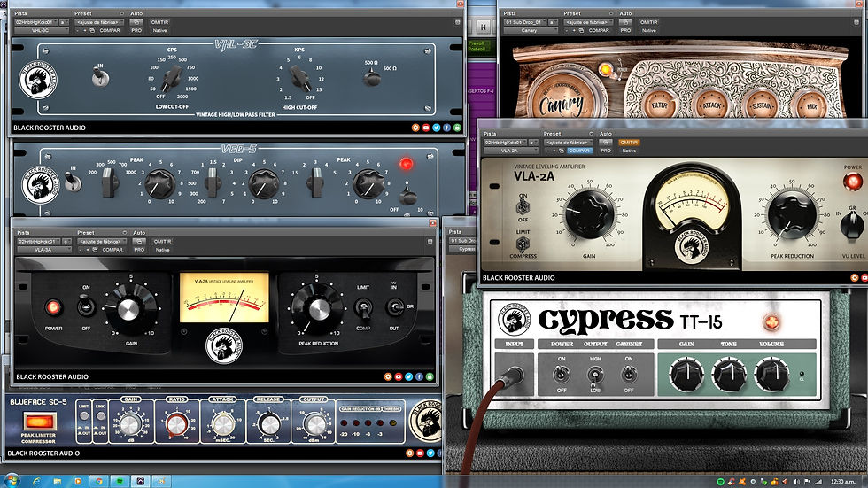Click highlighted COMPAR in VLA-2A window
Viewport: 868px width, 488px height.
coord(579,151)
